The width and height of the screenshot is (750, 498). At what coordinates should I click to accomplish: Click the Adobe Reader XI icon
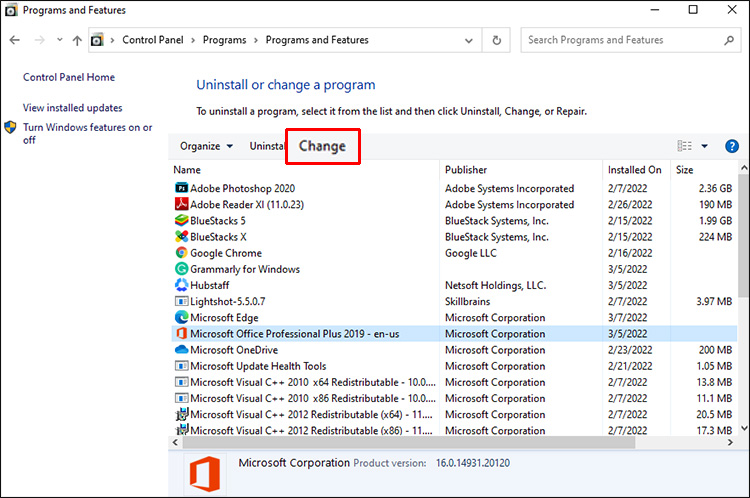tap(181, 204)
